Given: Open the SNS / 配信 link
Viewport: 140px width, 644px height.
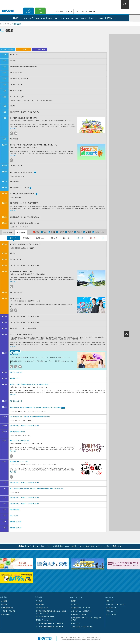Looking at the screenshot, I should [59, 11].
